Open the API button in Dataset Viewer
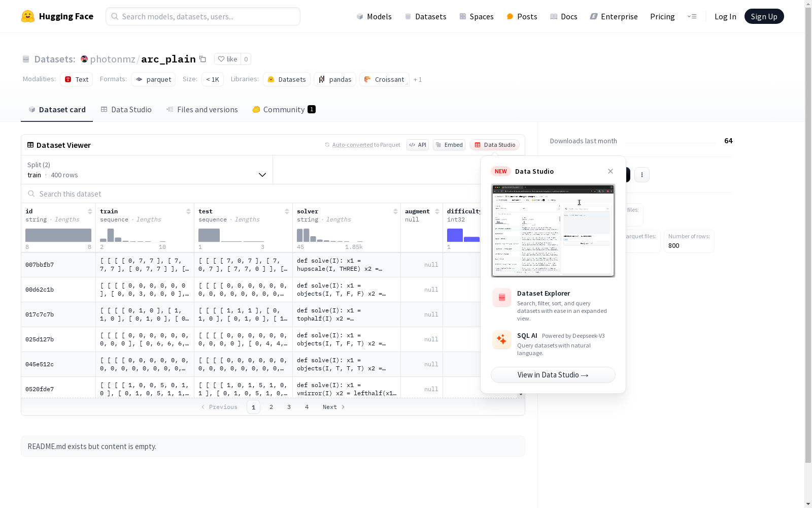812x508 pixels. click(x=418, y=145)
